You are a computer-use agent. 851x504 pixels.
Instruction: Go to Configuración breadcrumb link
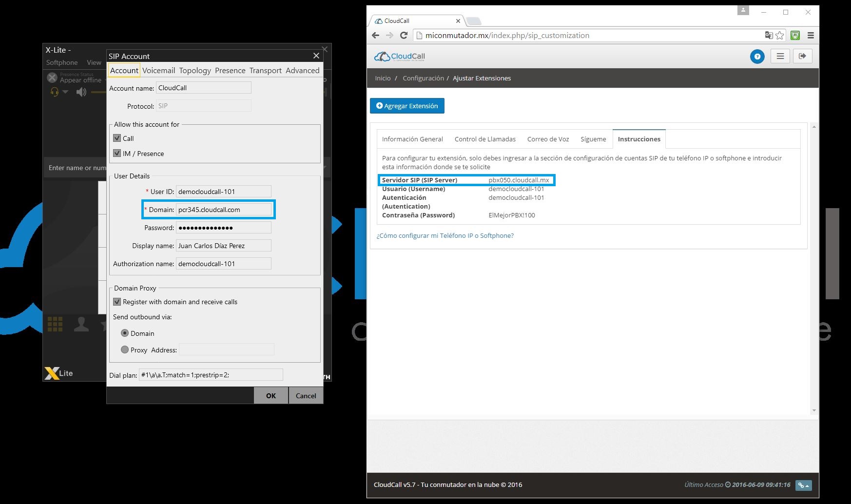click(x=423, y=78)
